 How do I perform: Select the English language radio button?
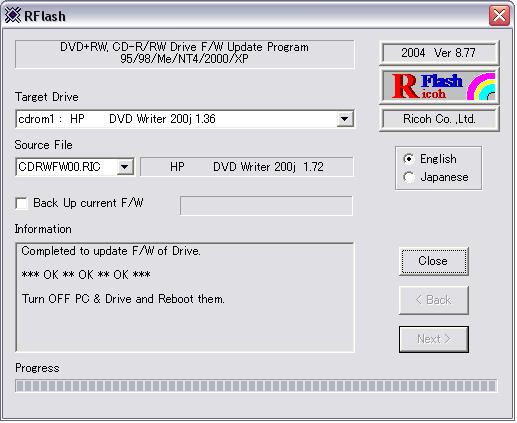[x=409, y=159]
